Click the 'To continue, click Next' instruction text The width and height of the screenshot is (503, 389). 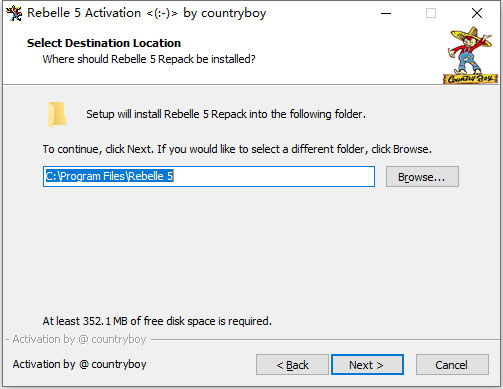237,149
